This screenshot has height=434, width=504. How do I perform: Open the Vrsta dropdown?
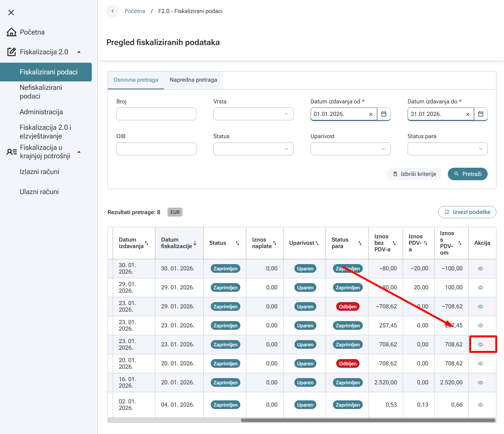pos(253,114)
